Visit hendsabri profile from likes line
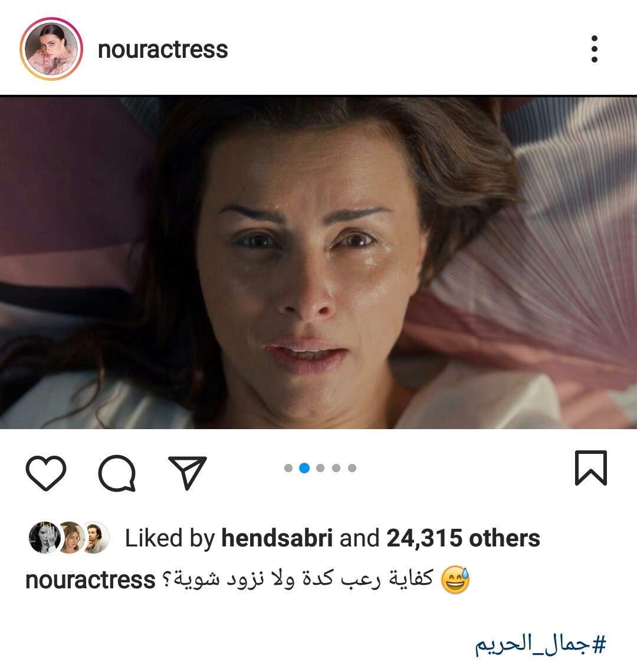Image resolution: width=637 pixels, height=672 pixels. 277,538
